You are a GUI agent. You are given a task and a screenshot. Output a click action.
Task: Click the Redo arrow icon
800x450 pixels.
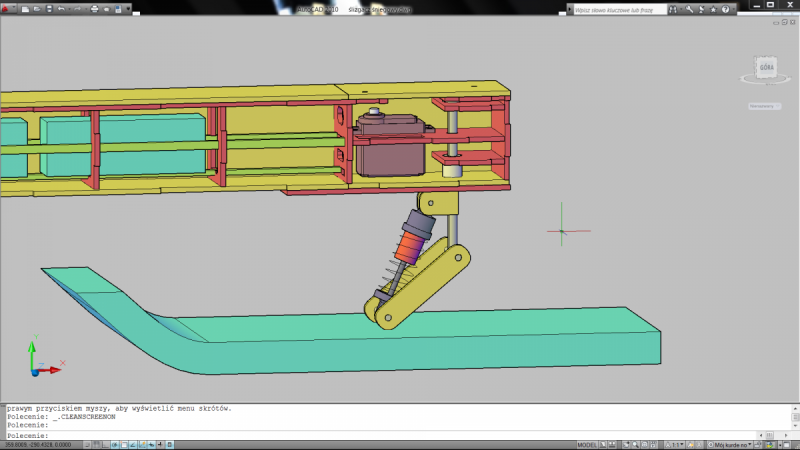[x=78, y=9]
